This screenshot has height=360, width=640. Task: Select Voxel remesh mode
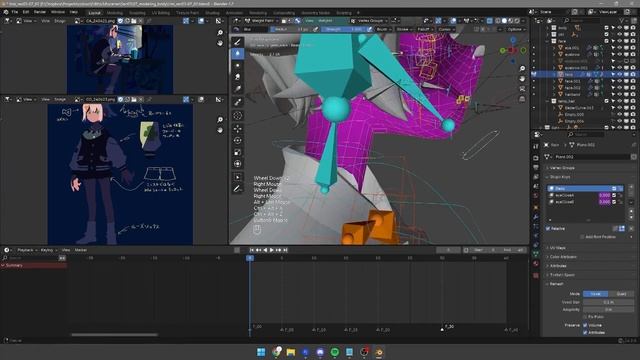[596, 294]
